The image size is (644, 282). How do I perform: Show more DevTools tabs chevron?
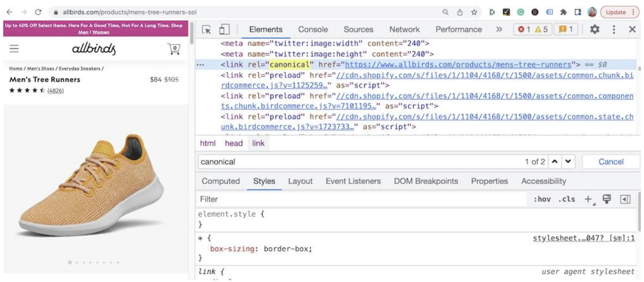[x=499, y=29]
